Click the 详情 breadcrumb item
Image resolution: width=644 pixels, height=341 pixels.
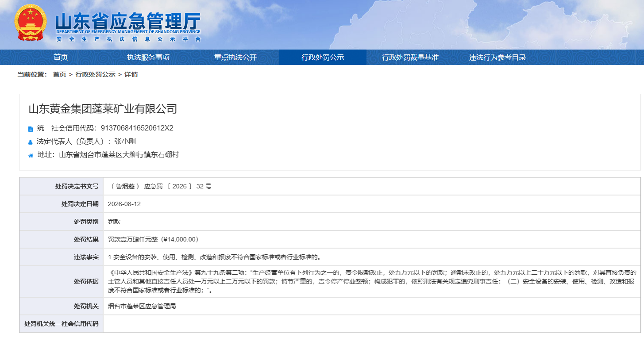[131, 74]
